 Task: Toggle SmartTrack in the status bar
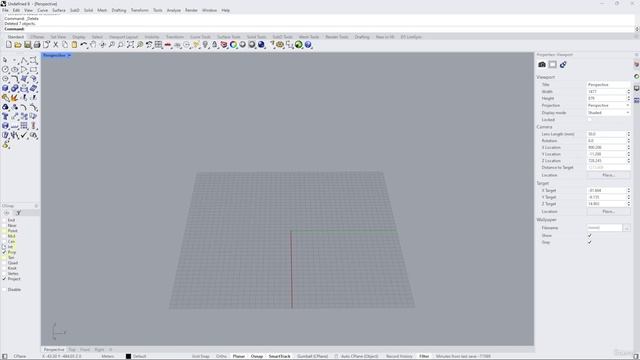coord(279,356)
